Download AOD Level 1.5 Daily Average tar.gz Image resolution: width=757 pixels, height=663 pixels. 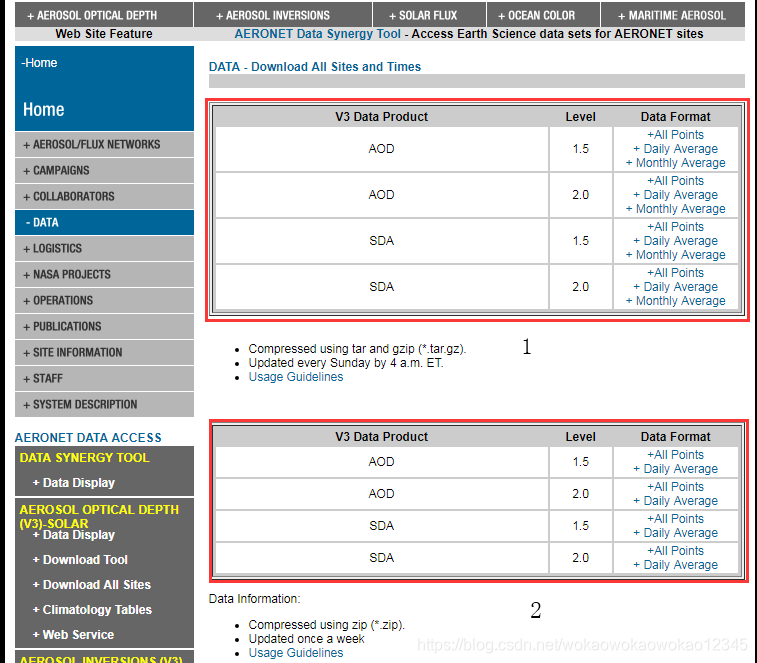(x=675, y=149)
